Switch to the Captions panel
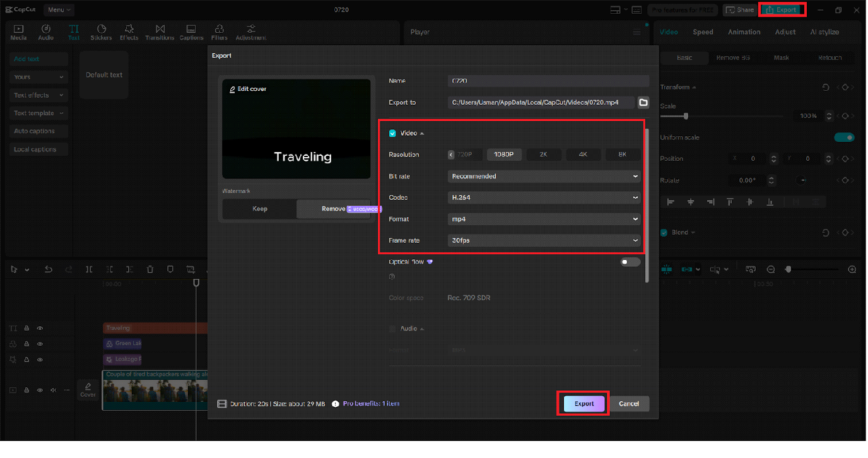 click(x=191, y=32)
